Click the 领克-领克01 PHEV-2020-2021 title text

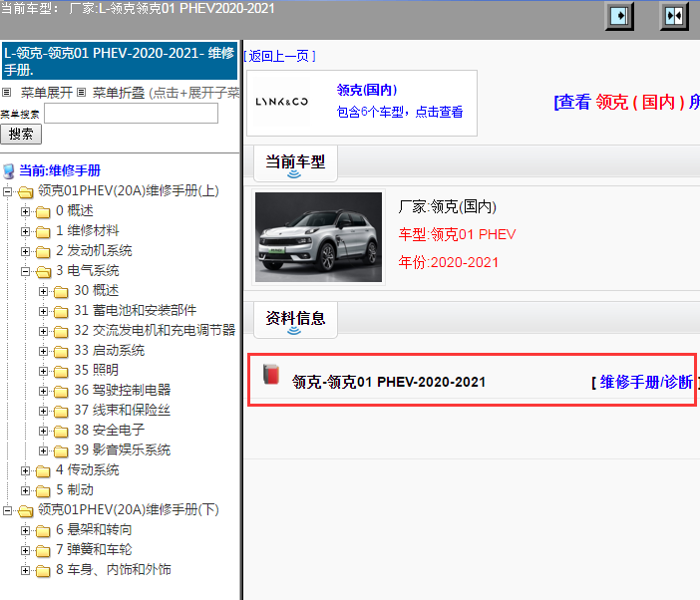click(x=389, y=383)
